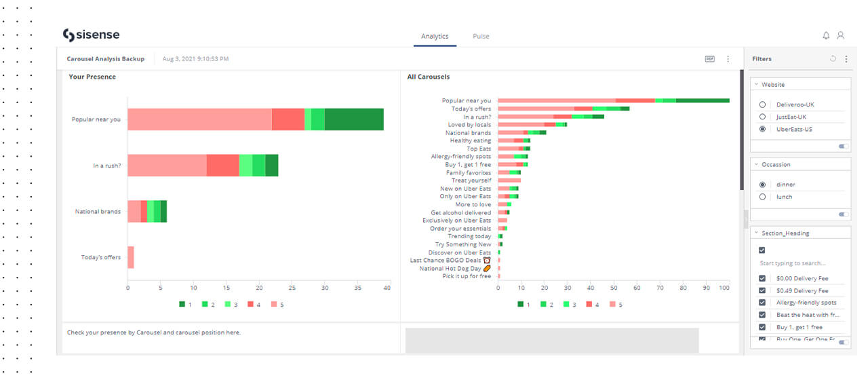The height and width of the screenshot is (380, 868).
Task: Click dark green segment of 'Popular near you' bar
Action: click(x=354, y=119)
